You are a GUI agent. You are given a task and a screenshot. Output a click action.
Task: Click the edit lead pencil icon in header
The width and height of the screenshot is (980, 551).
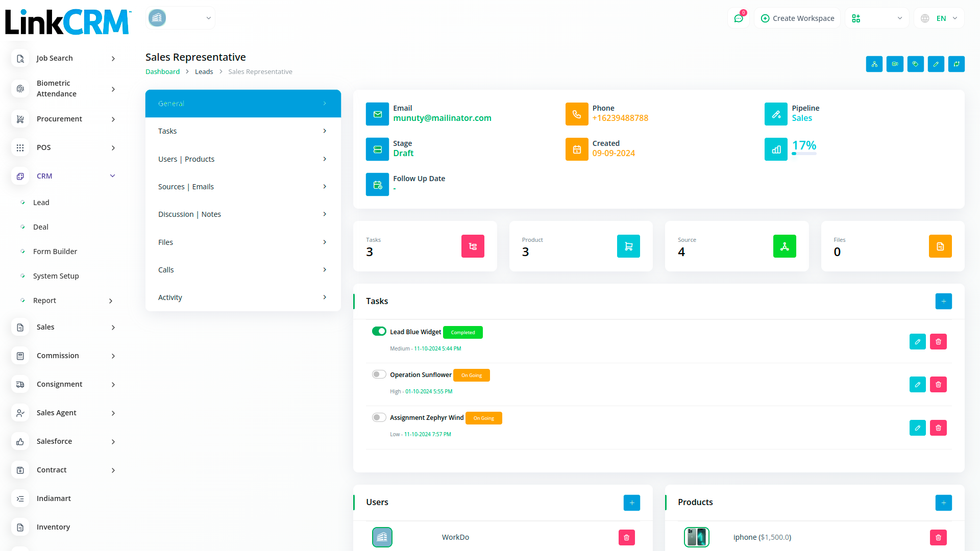pyautogui.click(x=936, y=64)
